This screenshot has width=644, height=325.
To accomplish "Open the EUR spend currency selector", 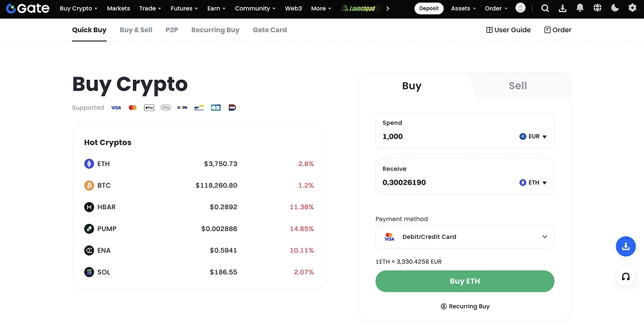I will tap(533, 136).
